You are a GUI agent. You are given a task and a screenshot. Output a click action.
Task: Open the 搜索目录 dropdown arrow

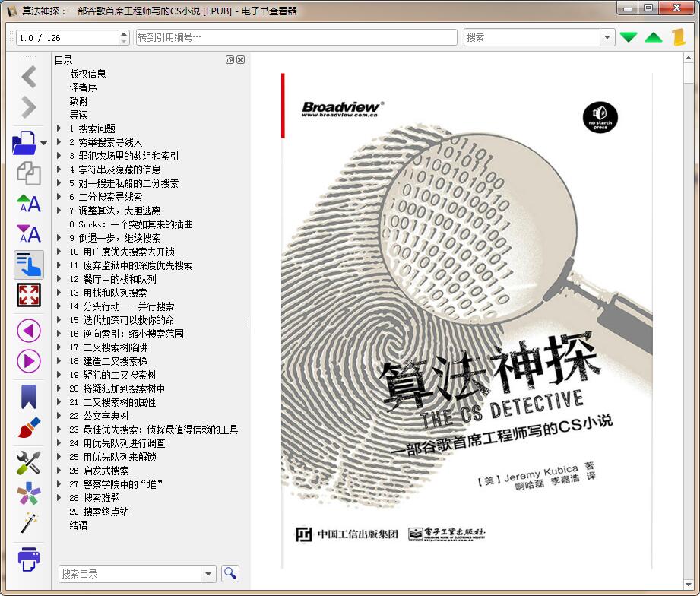(208, 574)
